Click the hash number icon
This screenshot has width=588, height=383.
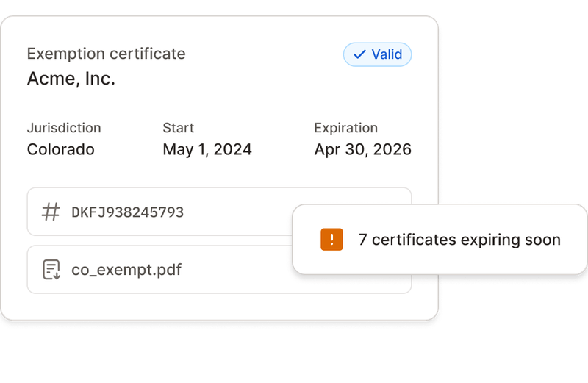pyautogui.click(x=51, y=212)
